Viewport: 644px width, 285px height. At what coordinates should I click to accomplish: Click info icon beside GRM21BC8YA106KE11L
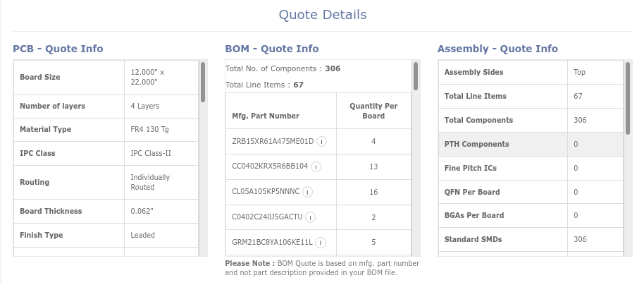pos(320,243)
